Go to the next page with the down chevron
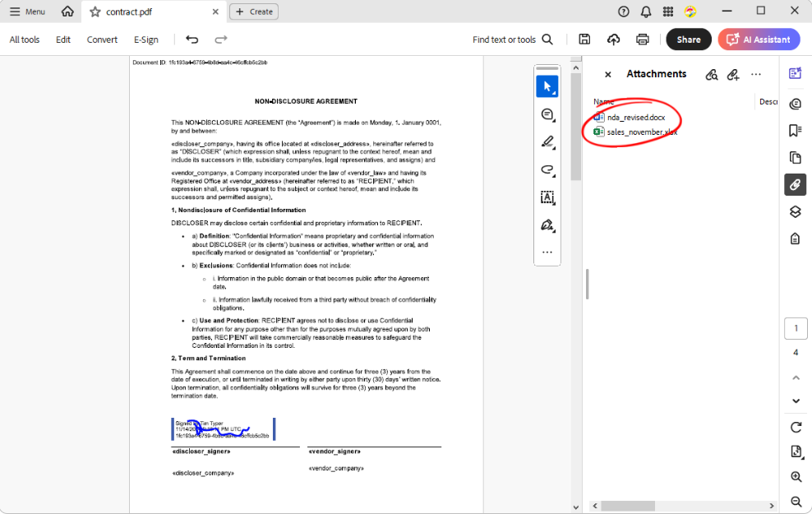Screen dimensions: 812x514 click(796, 401)
